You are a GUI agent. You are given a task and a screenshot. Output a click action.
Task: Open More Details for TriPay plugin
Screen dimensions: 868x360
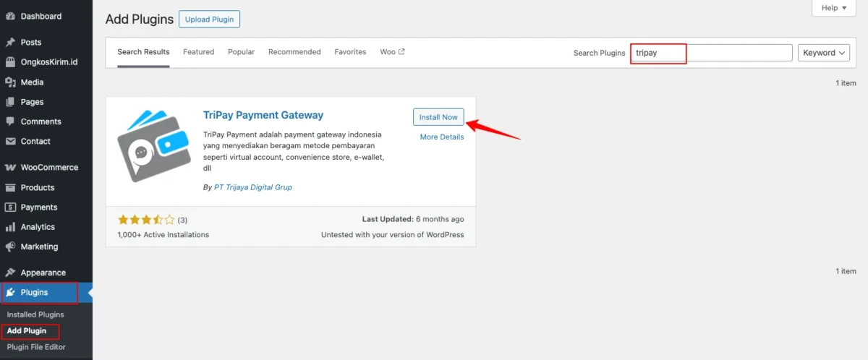pyautogui.click(x=442, y=137)
